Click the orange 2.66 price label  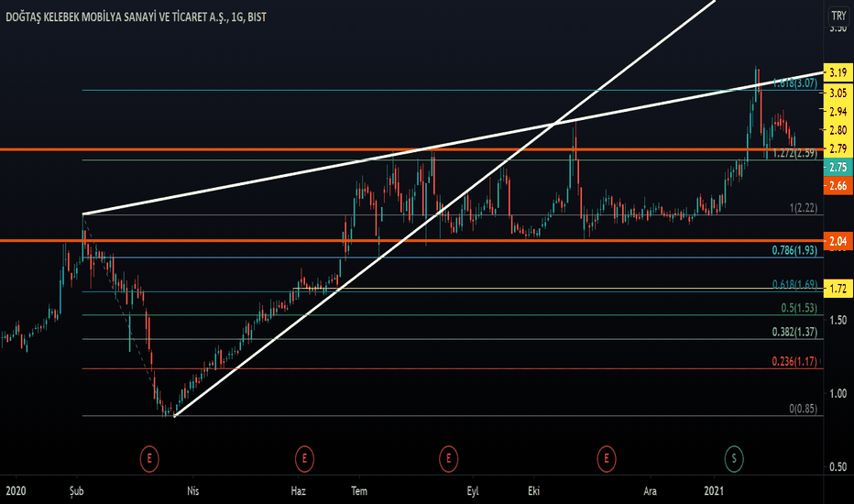coord(838,186)
